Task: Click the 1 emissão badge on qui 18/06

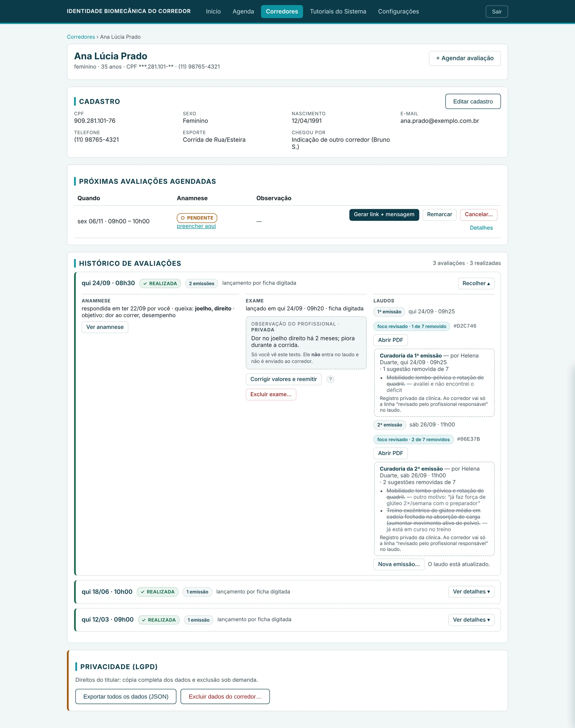Action: pos(197,592)
